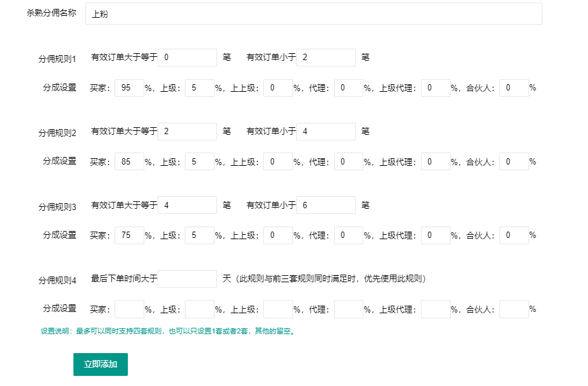Screen dimensions: 588x386
Task: Click rule 4 empty 买家 percentage field
Action: point(129,309)
